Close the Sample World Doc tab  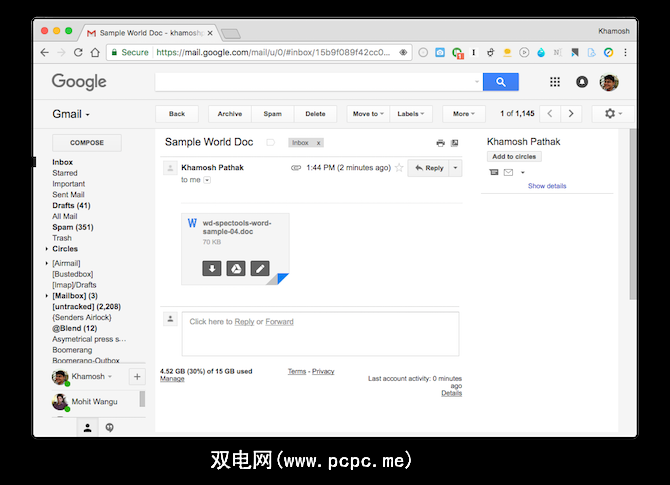pyautogui.click(x=210, y=33)
